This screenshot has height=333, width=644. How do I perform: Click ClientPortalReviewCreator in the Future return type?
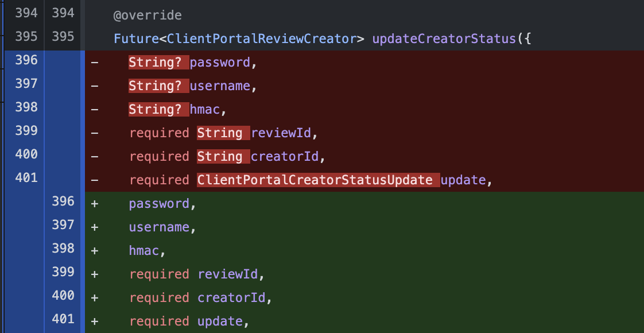(262, 39)
